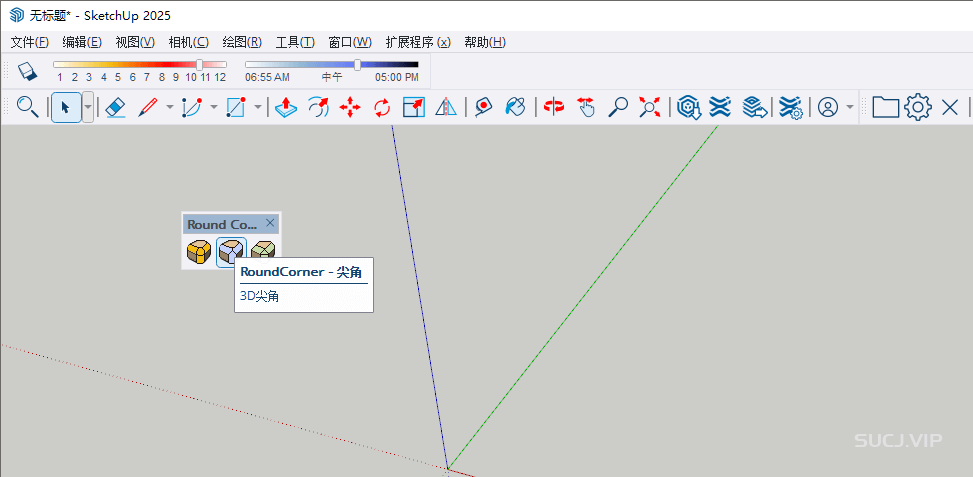
Task: Select the Arc drawing tool
Action: point(192,107)
